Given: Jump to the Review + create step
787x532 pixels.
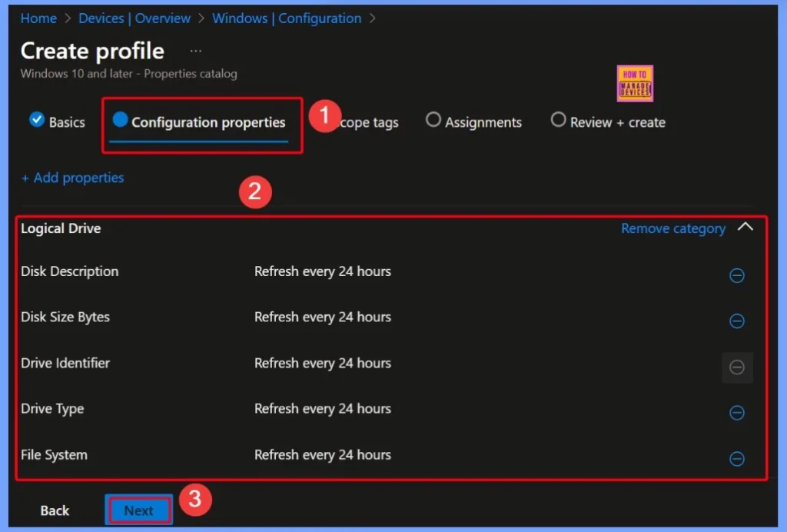Looking at the screenshot, I should [608, 122].
